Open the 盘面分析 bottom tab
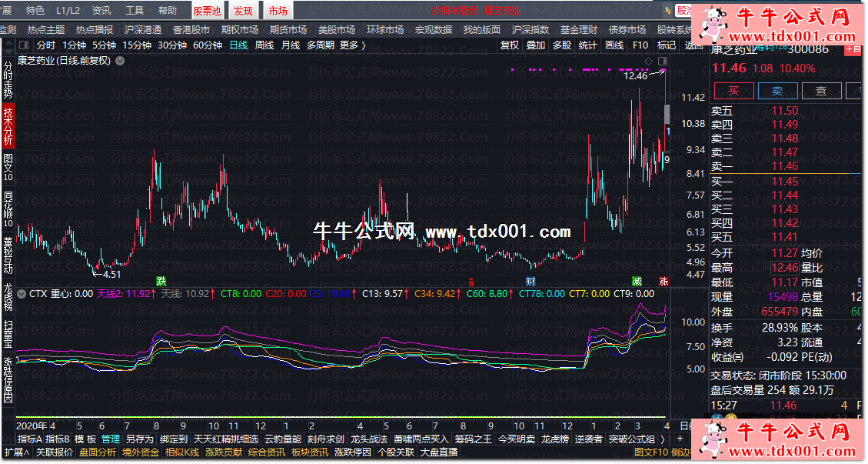868x464 pixels. 98,452
